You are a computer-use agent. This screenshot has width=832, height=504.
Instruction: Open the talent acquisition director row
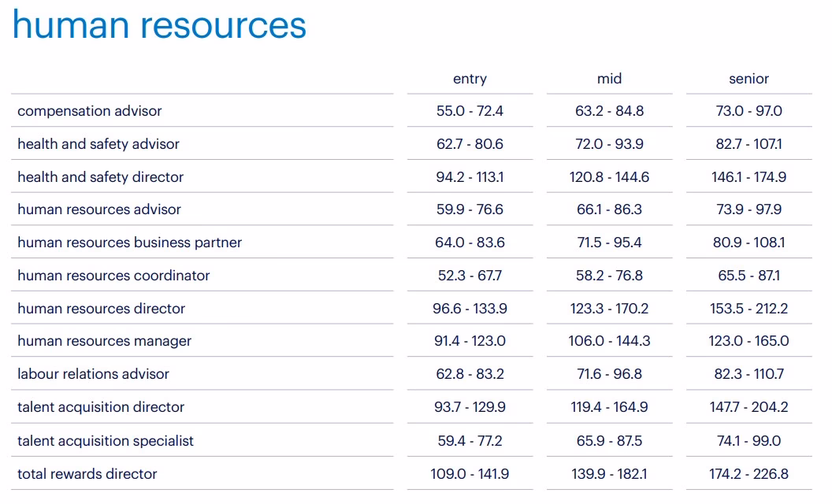tap(99, 407)
